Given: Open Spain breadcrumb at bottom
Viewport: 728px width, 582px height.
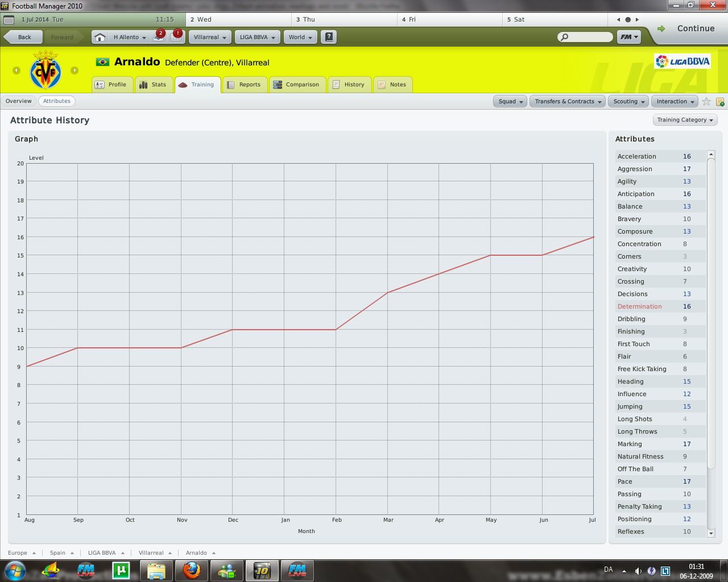Looking at the screenshot, I should coord(62,553).
